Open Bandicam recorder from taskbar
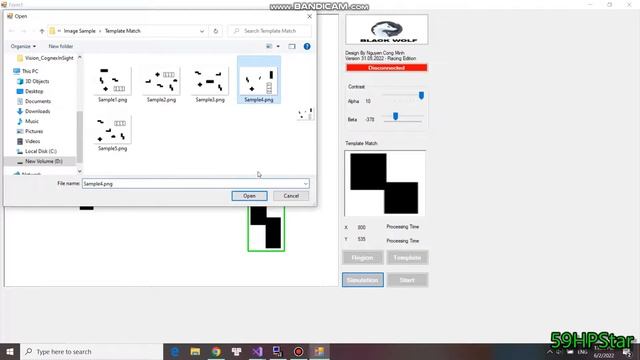This screenshot has width=640, height=360. click(298, 351)
